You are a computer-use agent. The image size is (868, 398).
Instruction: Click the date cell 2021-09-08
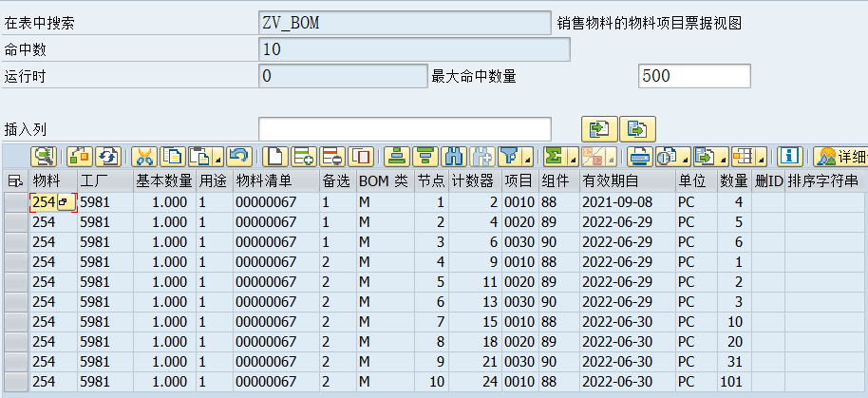click(x=627, y=202)
